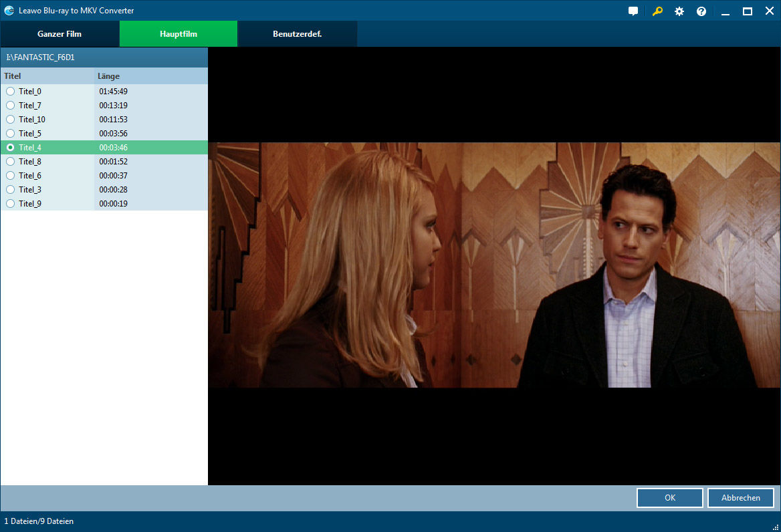
Task: Click the window resize grip in status bar
Action: pos(776,527)
